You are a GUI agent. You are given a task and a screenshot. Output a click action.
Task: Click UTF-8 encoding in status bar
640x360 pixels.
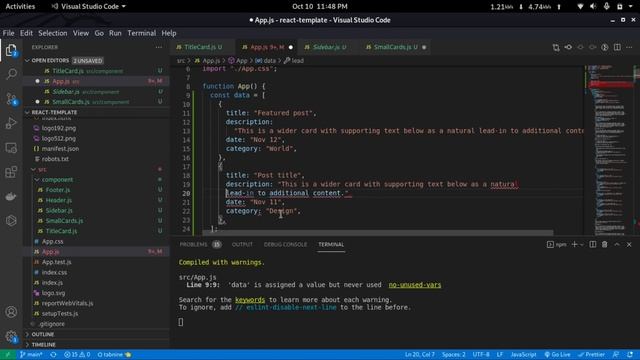pos(481,355)
